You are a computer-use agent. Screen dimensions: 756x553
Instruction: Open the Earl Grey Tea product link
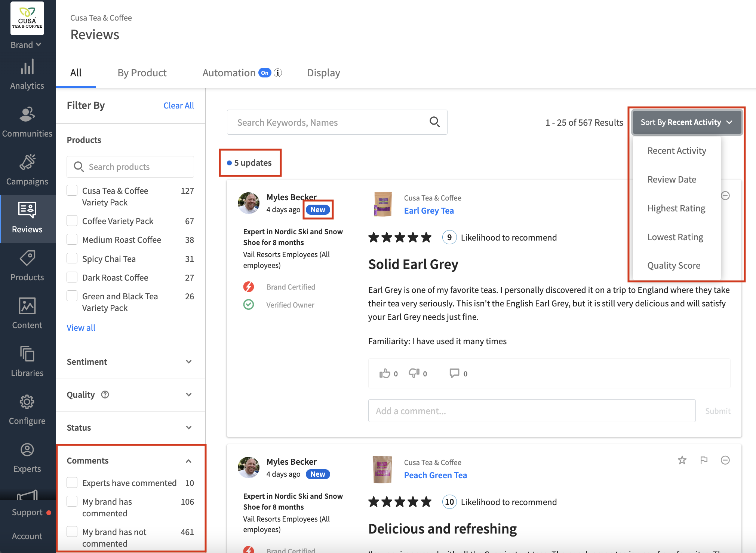pos(429,211)
